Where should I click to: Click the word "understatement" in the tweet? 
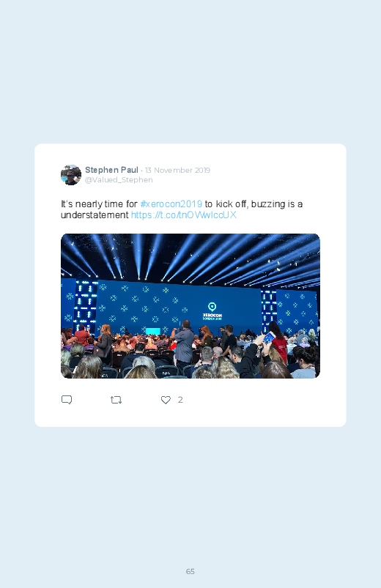pos(95,215)
